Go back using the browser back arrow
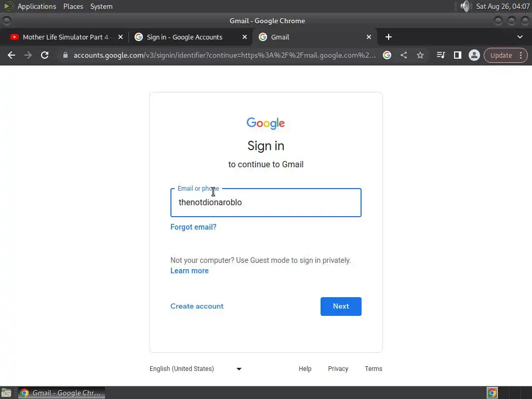The height and width of the screenshot is (399, 532). pos(11,55)
